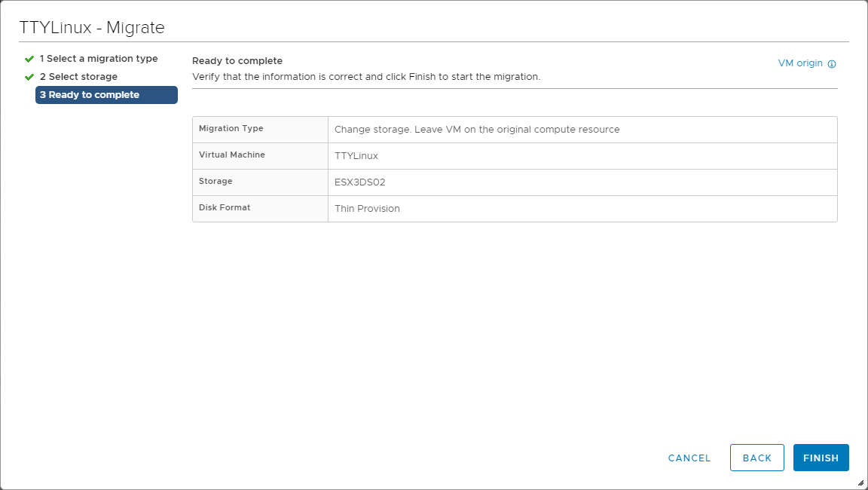
Task: Click the Verify that the information instruction text
Action: (x=366, y=77)
